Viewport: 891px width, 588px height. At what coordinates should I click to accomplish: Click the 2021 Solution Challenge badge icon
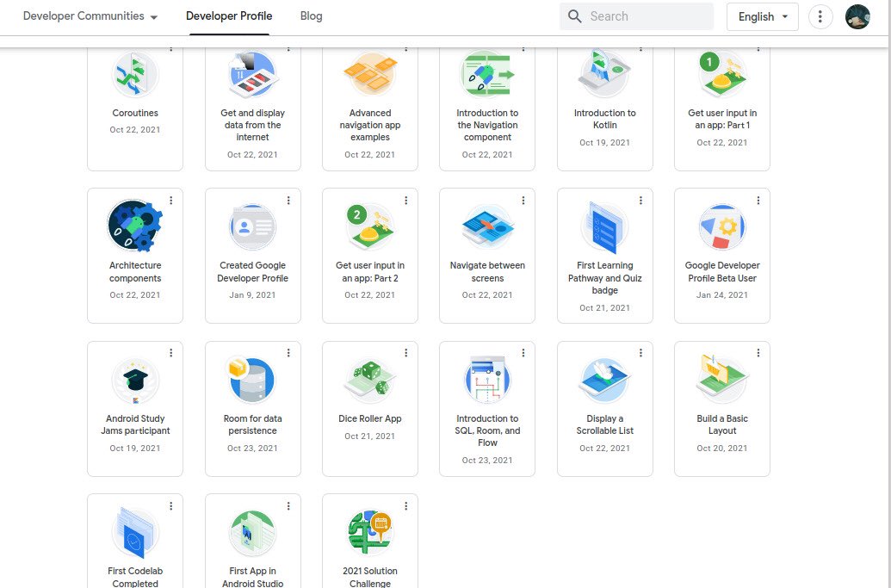pyautogui.click(x=370, y=533)
